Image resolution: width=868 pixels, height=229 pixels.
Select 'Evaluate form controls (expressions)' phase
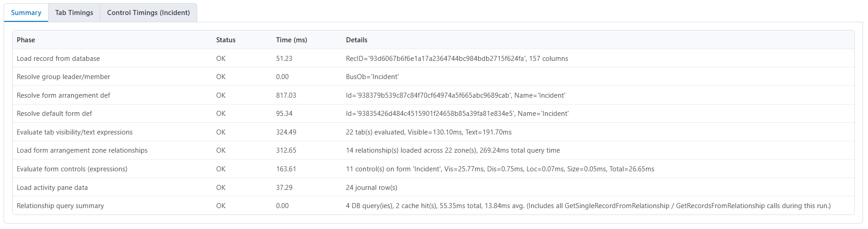click(72, 169)
